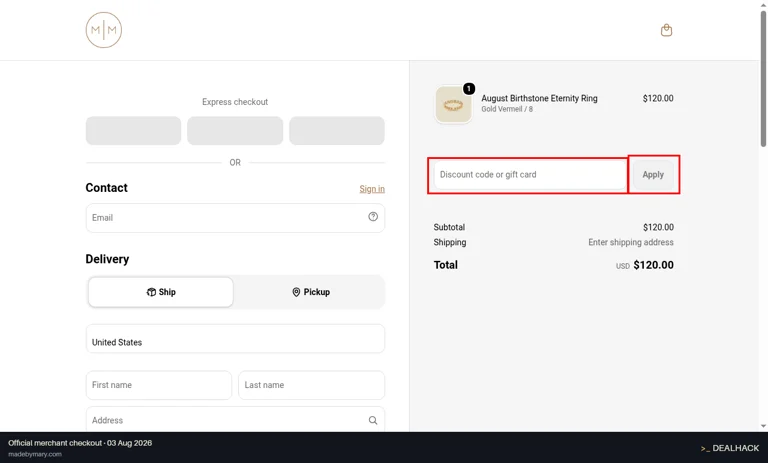Click the address search magnifier icon
Screen dimensions: 768x463
(373, 420)
